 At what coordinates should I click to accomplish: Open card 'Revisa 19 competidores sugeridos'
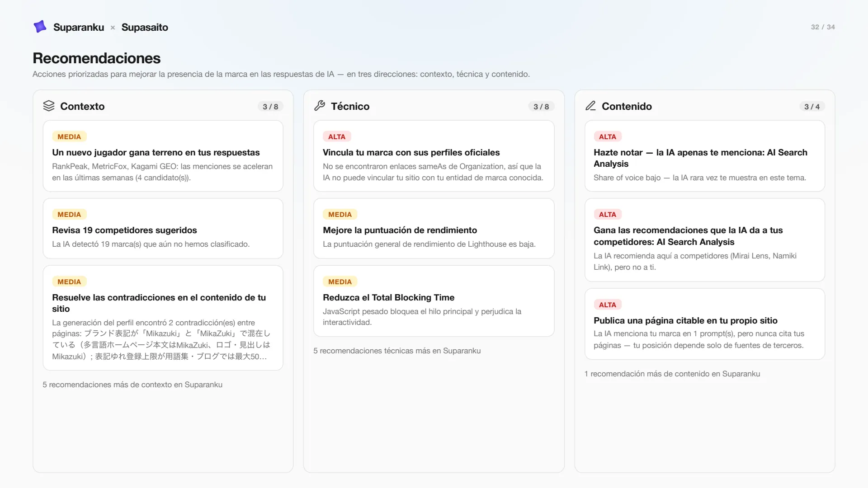coord(163,228)
